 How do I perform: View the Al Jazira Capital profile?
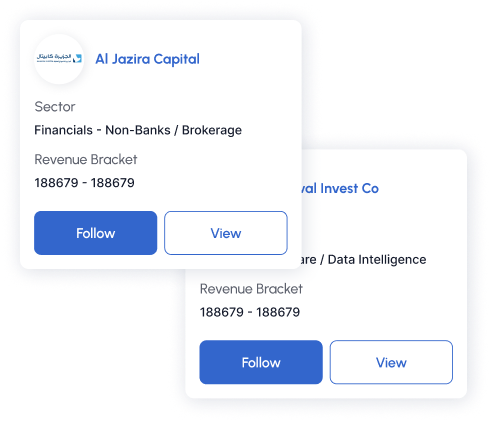[x=226, y=233]
